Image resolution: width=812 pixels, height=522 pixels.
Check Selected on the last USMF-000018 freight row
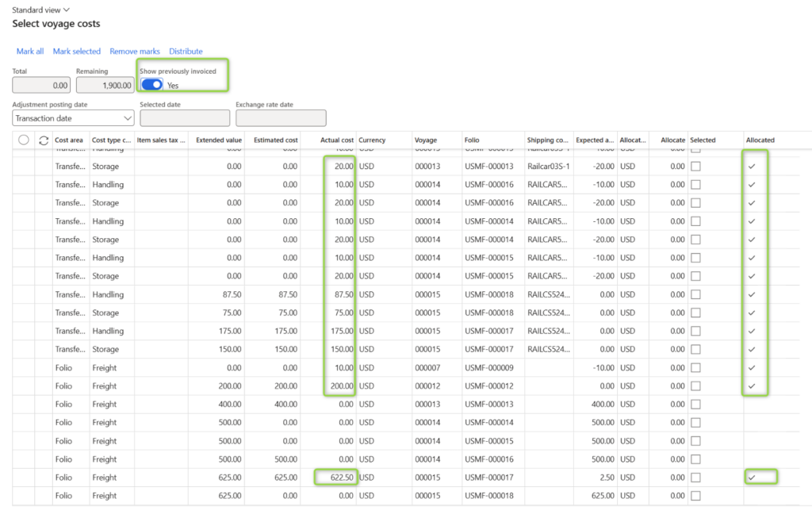click(695, 495)
